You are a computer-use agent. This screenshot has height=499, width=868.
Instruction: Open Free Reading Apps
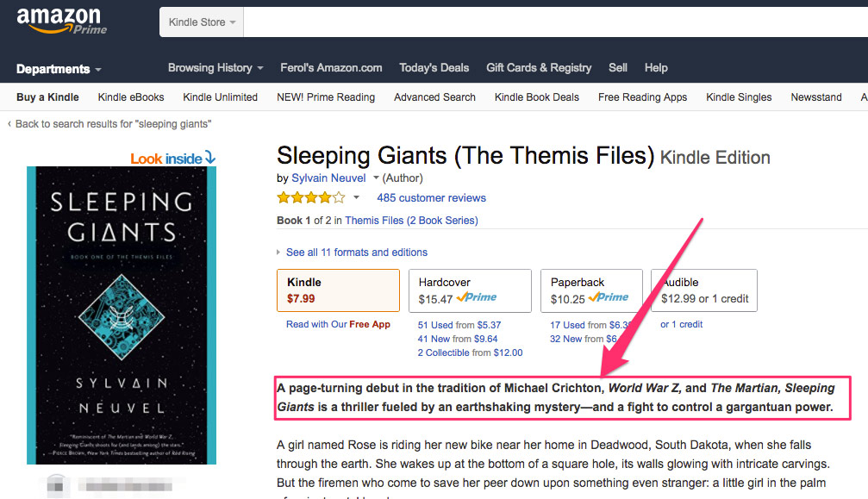642,97
